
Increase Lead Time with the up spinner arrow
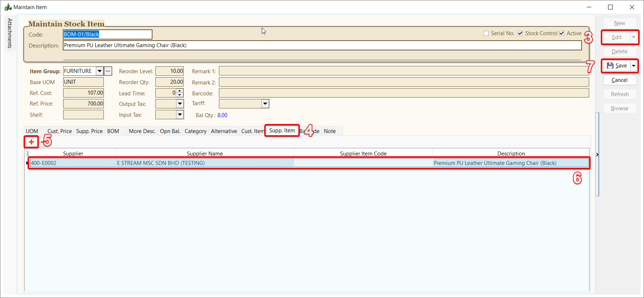tap(180, 91)
